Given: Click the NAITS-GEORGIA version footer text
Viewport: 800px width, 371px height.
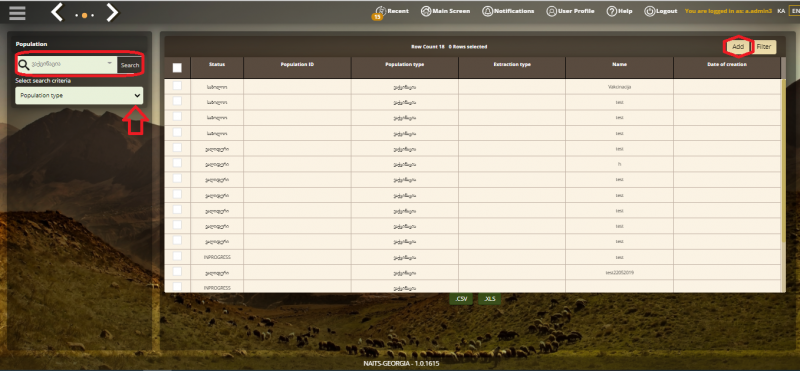Looking at the screenshot, I should [401, 364].
